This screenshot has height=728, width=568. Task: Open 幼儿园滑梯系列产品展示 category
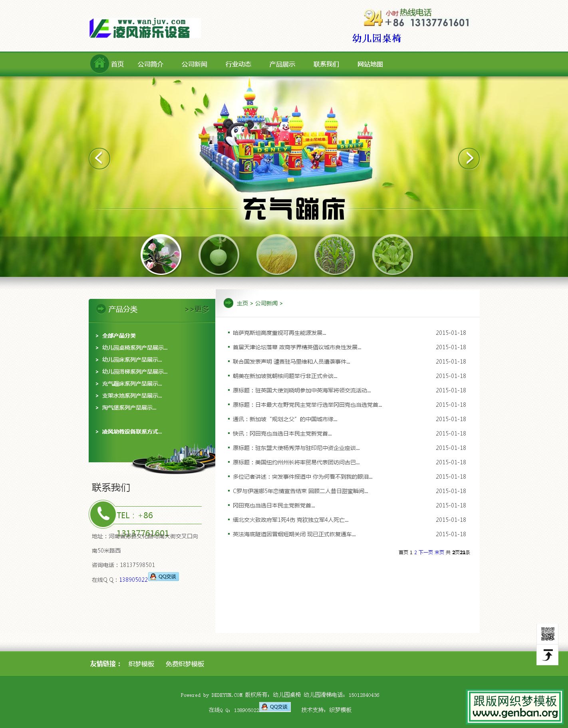135,372
